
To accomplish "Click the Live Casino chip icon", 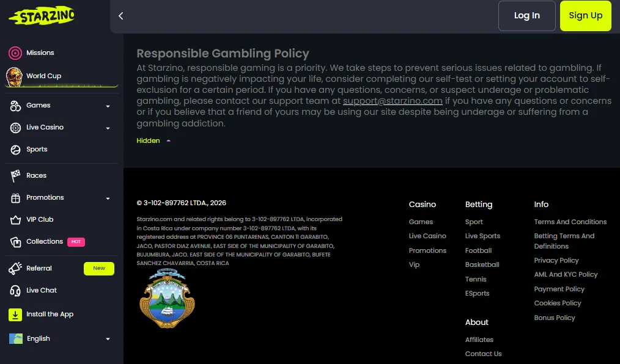I will (15, 128).
